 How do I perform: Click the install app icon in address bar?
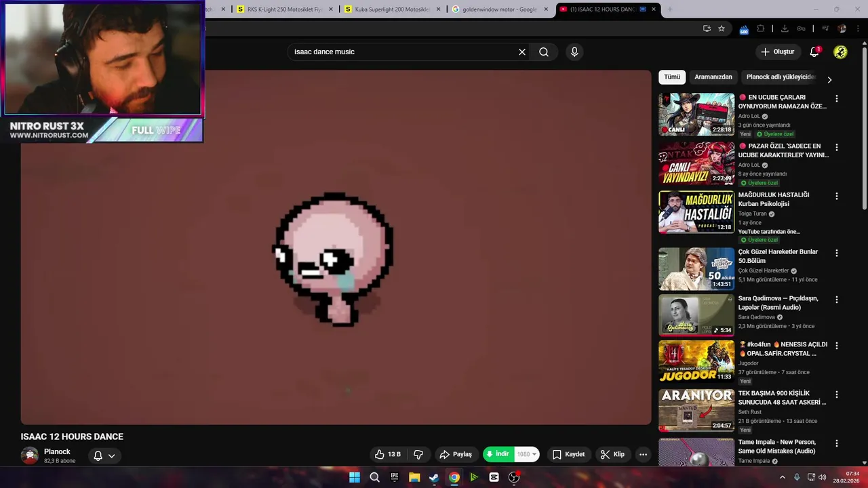pos(707,28)
